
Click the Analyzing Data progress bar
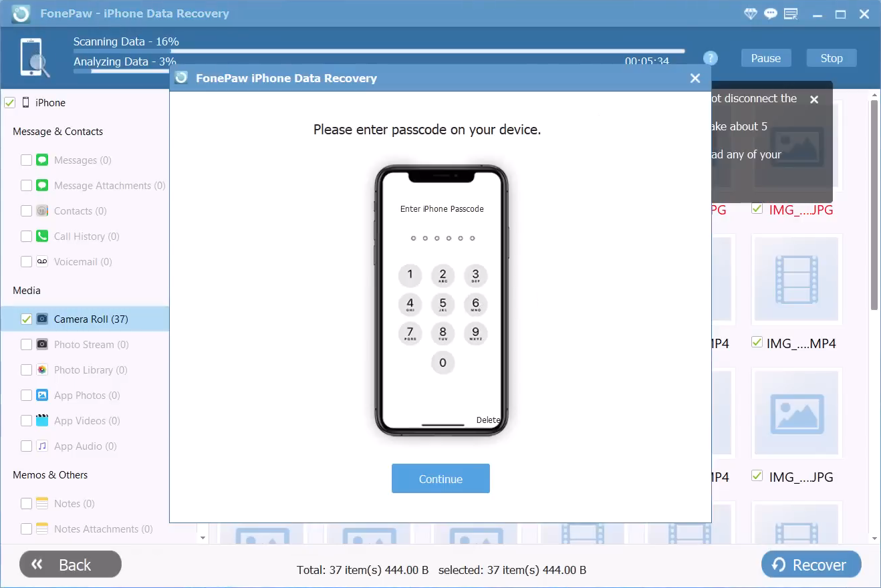point(122,71)
